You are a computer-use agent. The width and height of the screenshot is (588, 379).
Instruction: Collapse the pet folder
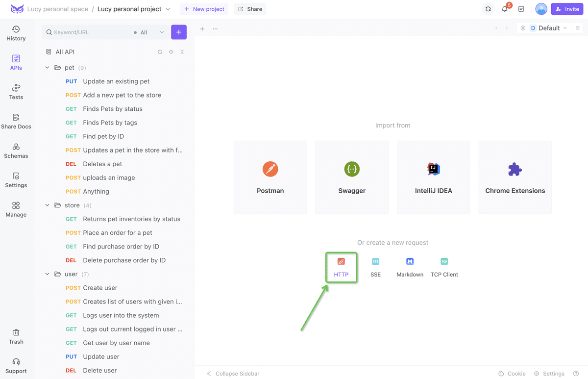pyautogui.click(x=48, y=68)
